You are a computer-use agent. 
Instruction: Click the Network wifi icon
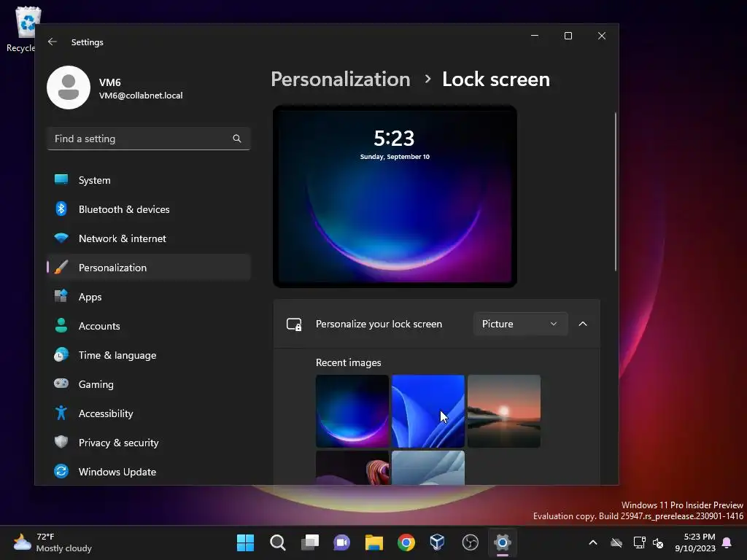[x=61, y=238]
